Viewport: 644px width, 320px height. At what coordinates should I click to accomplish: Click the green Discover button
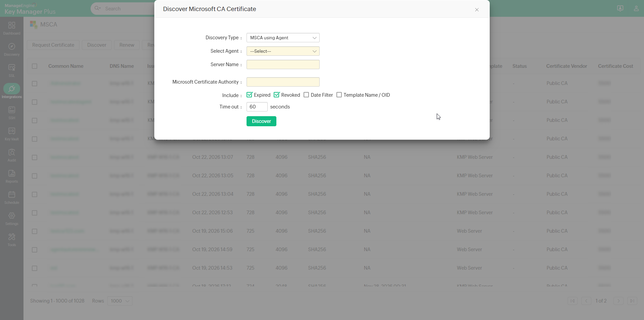tap(261, 121)
